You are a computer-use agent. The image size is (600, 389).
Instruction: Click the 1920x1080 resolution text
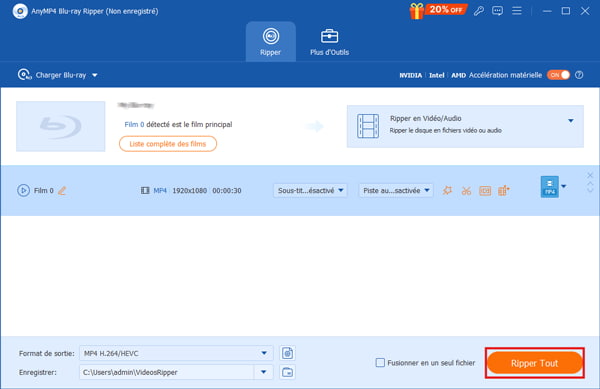coord(189,190)
